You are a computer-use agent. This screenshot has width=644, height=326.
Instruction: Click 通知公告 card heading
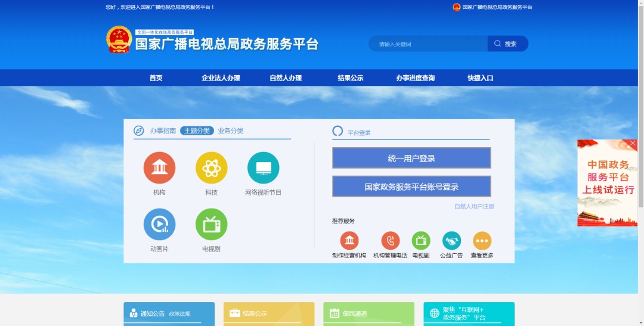pyautogui.click(x=153, y=313)
